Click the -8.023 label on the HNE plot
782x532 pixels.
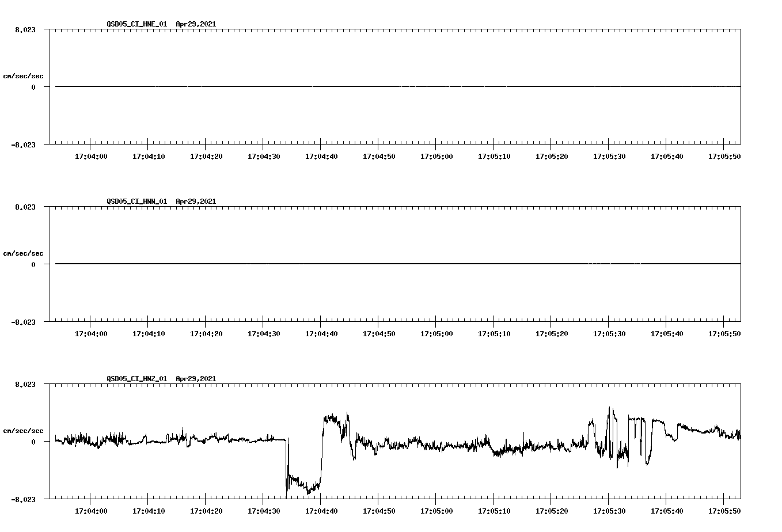point(24,145)
